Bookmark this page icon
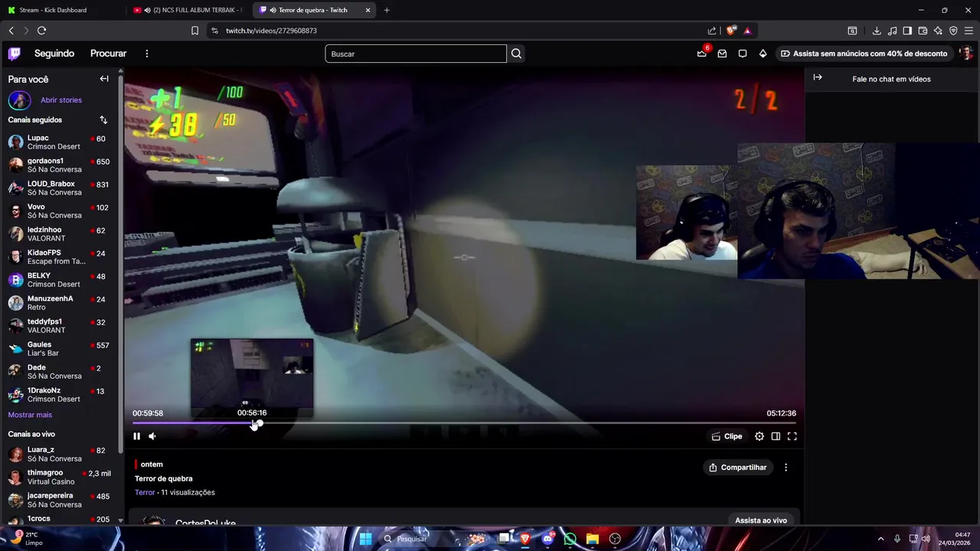Screen dimensions: 980x551 pyautogui.click(x=194, y=31)
